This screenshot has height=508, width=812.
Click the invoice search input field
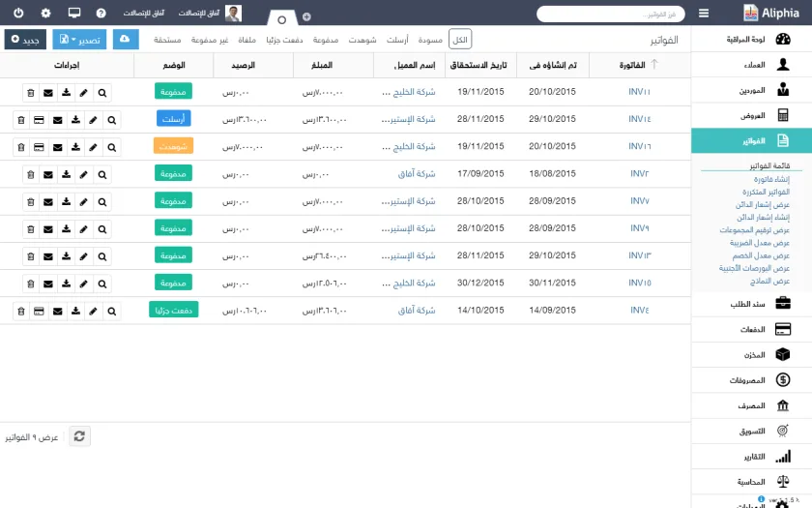pyautogui.click(x=611, y=14)
